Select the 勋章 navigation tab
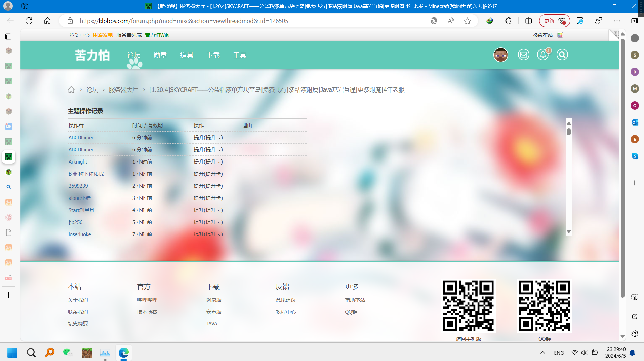This screenshot has width=644, height=361. coord(160,55)
